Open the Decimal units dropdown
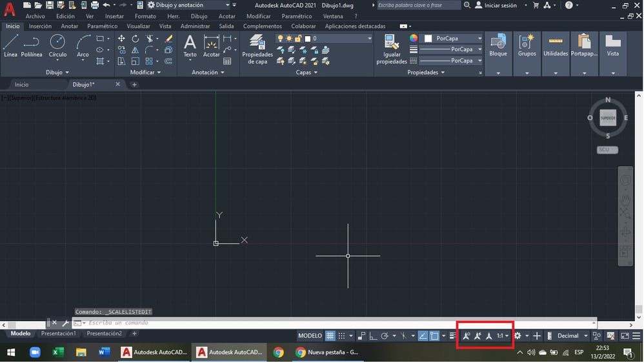 [572, 336]
